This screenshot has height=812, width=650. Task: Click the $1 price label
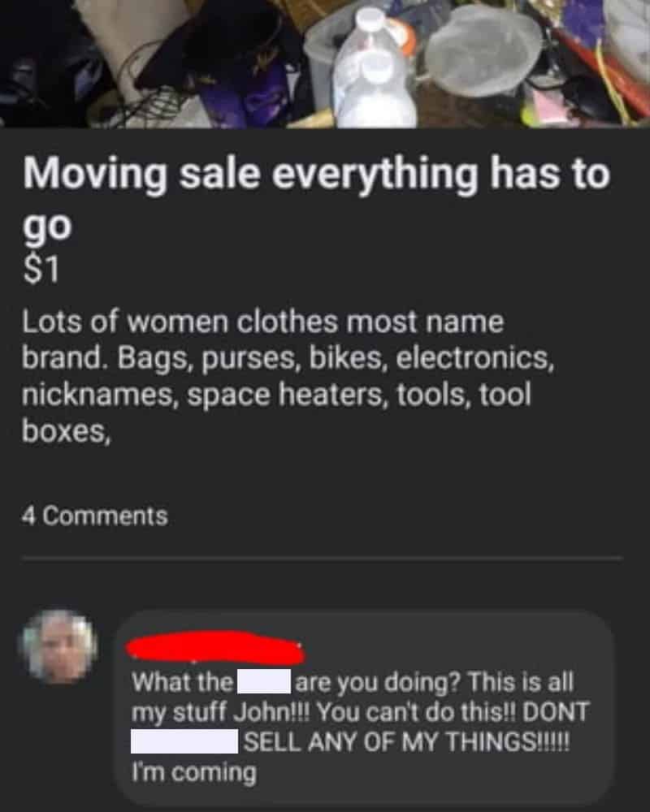pos(41,270)
